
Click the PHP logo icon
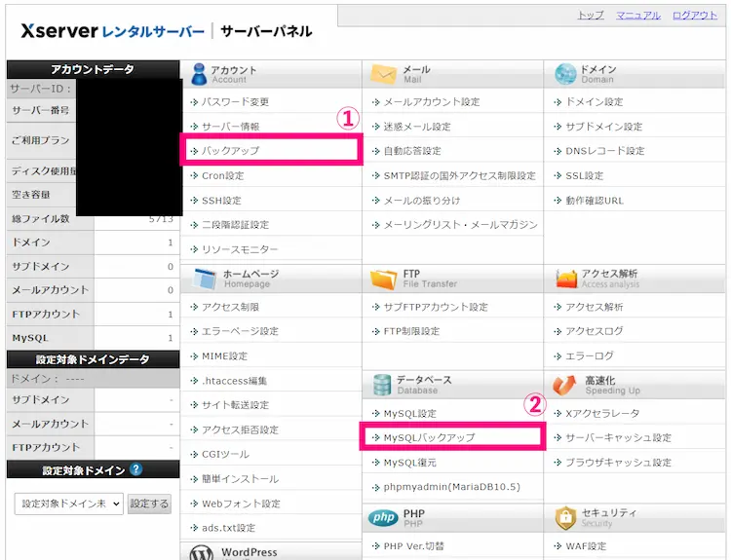click(x=383, y=517)
